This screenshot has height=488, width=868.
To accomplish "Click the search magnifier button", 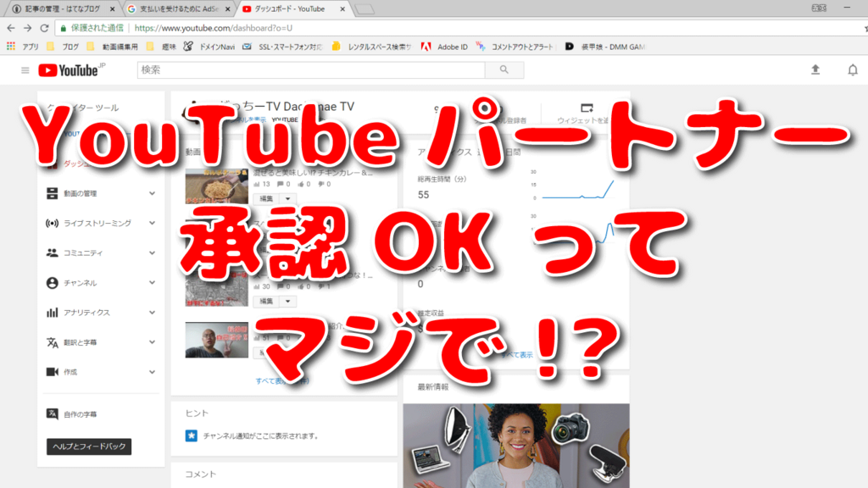I will pos(504,69).
